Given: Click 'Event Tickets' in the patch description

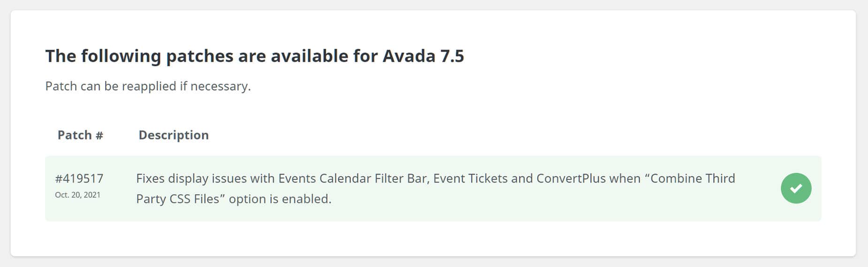Looking at the screenshot, I should coord(470,178).
